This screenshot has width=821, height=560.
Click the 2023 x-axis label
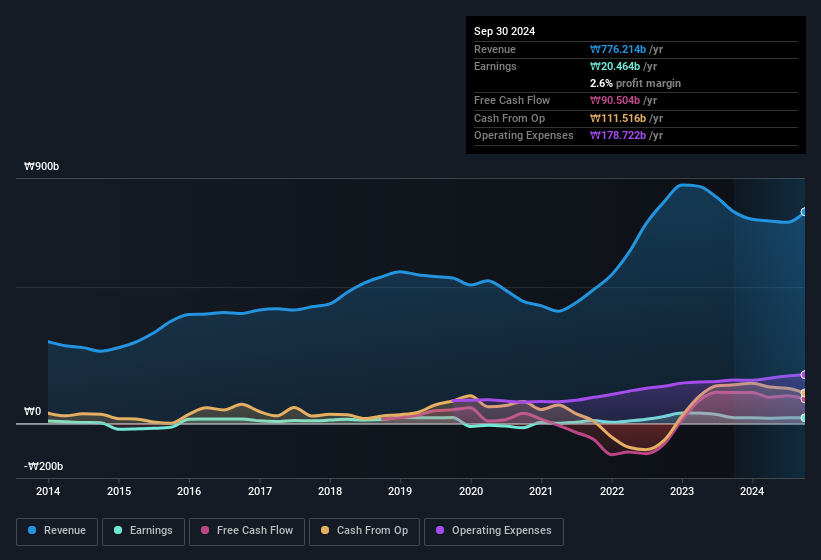point(682,491)
